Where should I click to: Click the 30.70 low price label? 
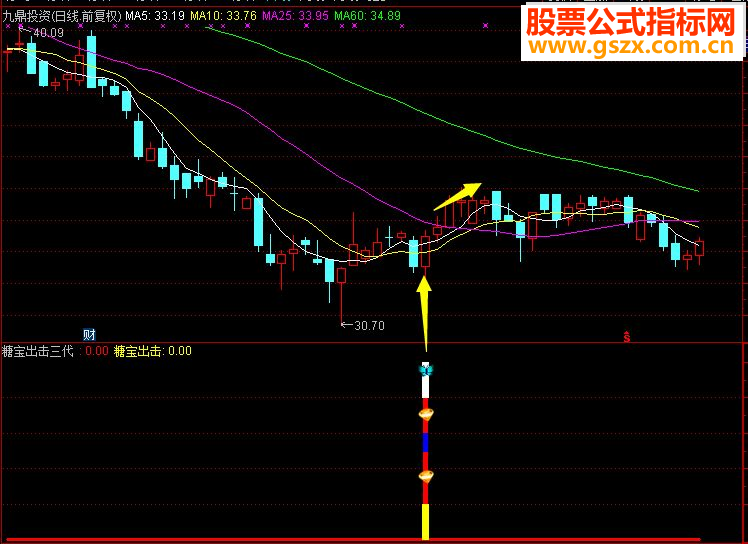click(x=369, y=326)
